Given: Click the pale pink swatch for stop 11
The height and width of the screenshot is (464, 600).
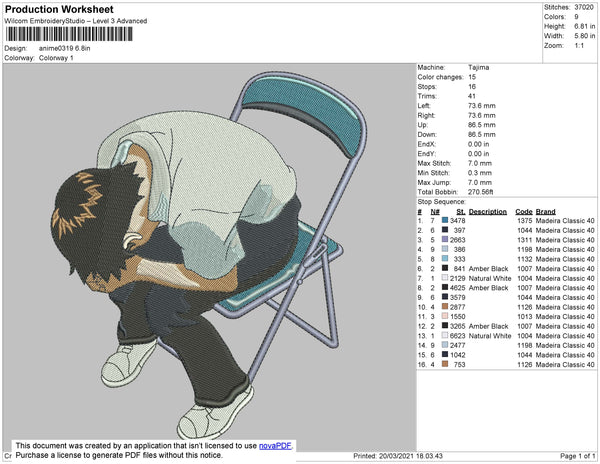Looking at the screenshot, I should pos(445,316).
